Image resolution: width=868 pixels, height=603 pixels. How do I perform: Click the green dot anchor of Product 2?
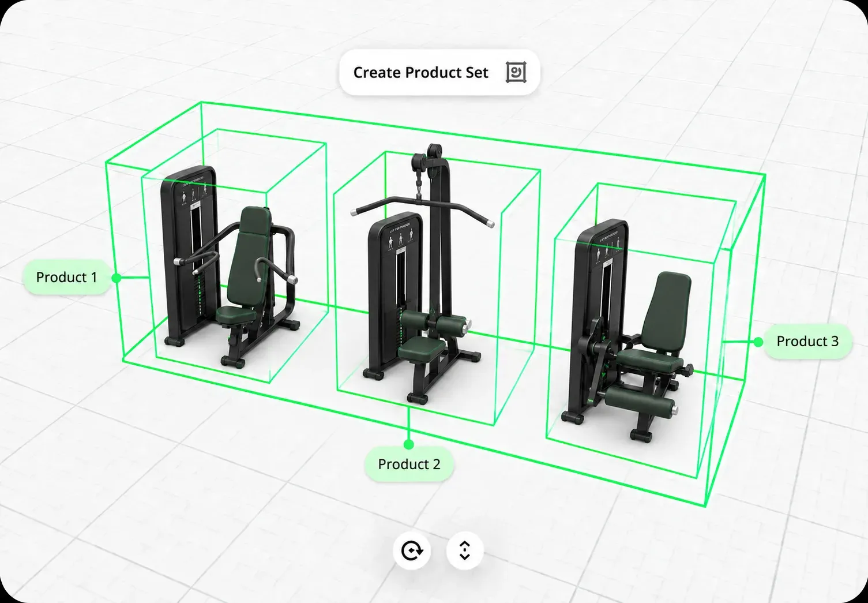(x=409, y=444)
